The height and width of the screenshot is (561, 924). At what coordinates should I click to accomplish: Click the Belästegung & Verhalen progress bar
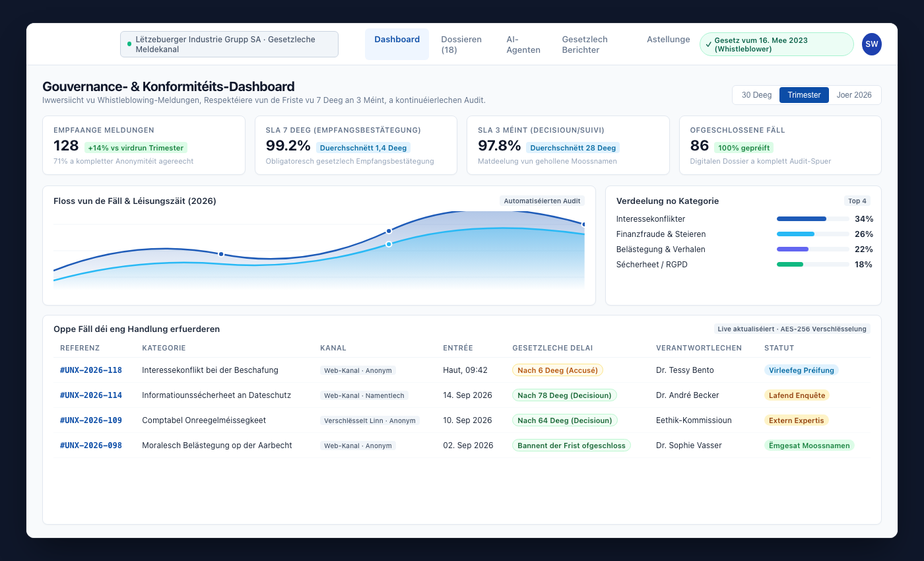[x=813, y=249]
